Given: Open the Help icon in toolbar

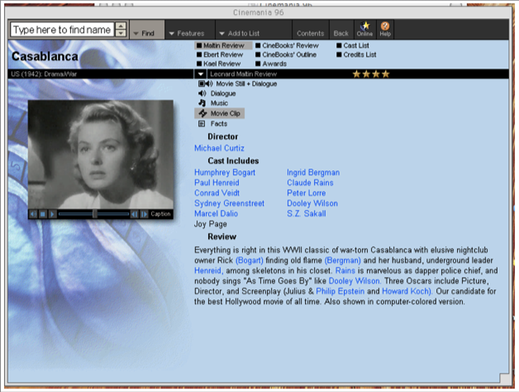Looking at the screenshot, I should (x=385, y=29).
